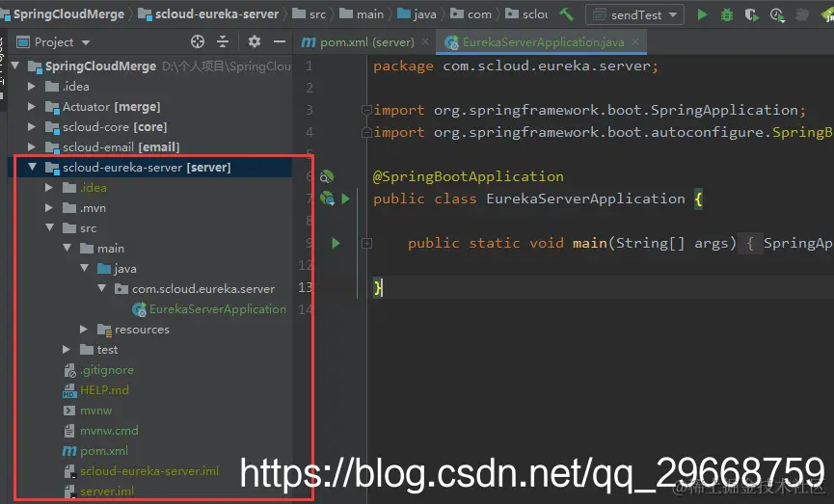This screenshot has width=834, height=504.
Task: Collapse the java source folder arrow
Action: 85,268
